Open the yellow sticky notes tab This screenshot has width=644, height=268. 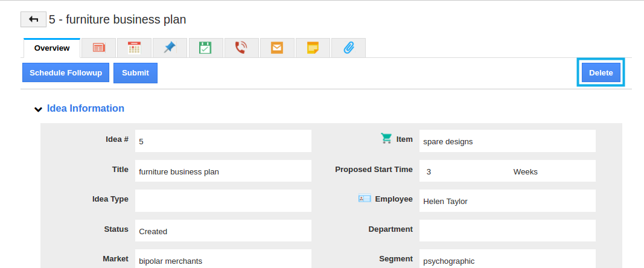[313, 48]
